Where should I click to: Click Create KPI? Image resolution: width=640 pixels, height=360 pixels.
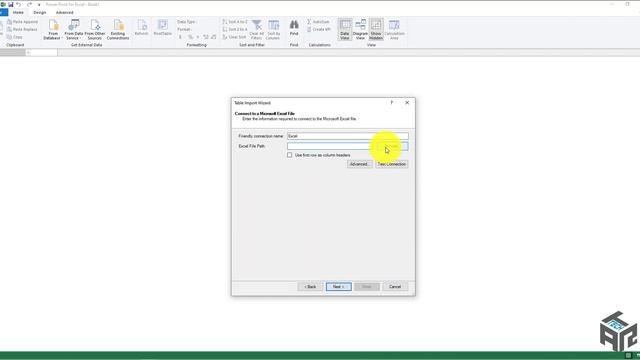(319, 29)
